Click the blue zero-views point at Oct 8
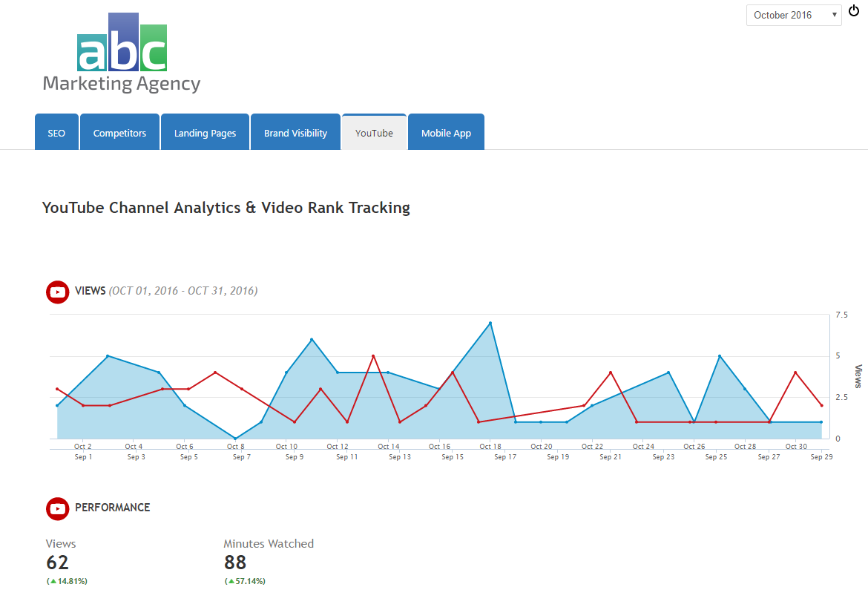This screenshot has height=610, width=868. (x=235, y=439)
